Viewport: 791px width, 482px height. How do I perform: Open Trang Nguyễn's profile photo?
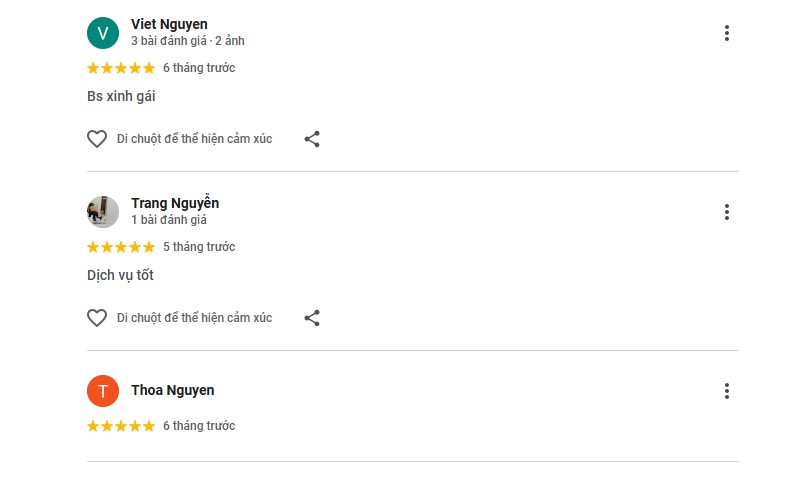[x=103, y=212]
